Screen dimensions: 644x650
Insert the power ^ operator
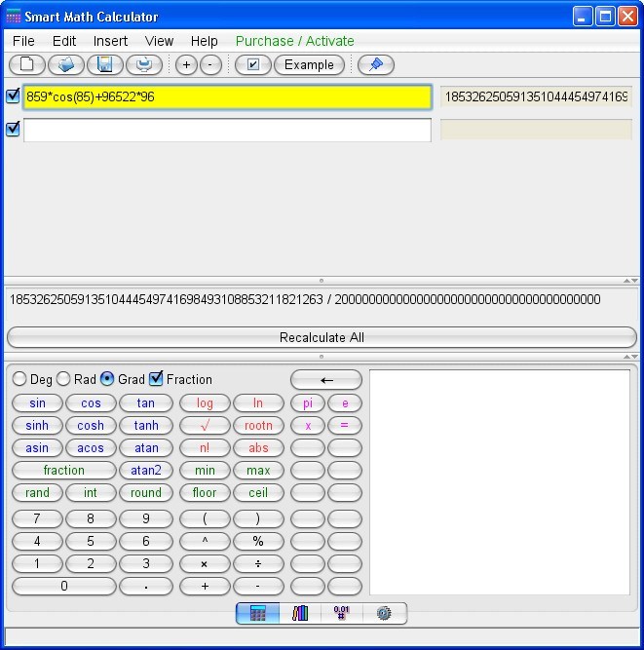pyautogui.click(x=205, y=542)
